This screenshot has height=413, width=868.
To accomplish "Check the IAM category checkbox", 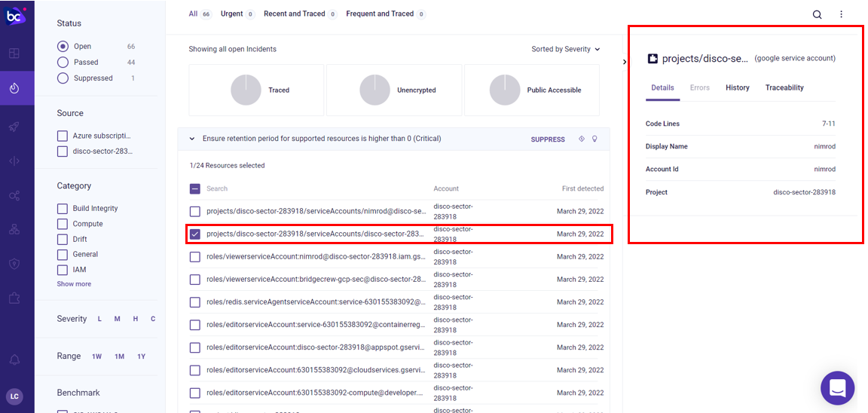I will (x=63, y=270).
